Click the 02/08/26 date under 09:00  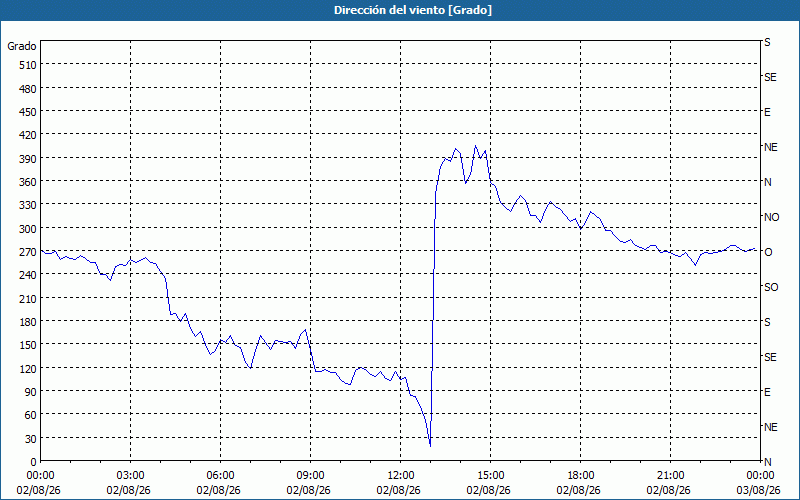(x=311, y=491)
